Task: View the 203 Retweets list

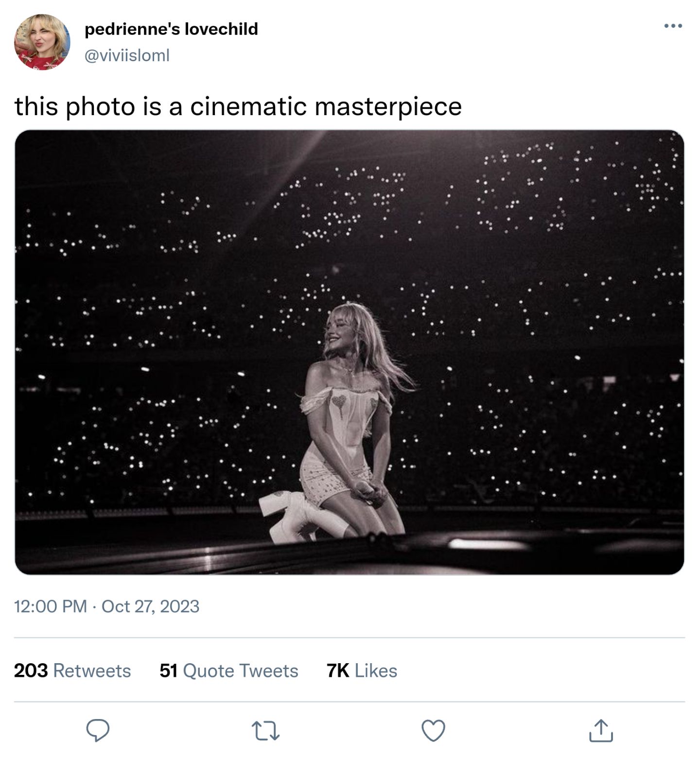Action: click(72, 670)
